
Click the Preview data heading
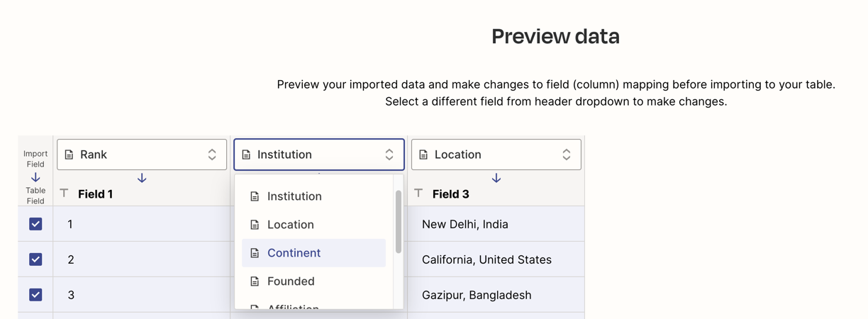click(555, 36)
